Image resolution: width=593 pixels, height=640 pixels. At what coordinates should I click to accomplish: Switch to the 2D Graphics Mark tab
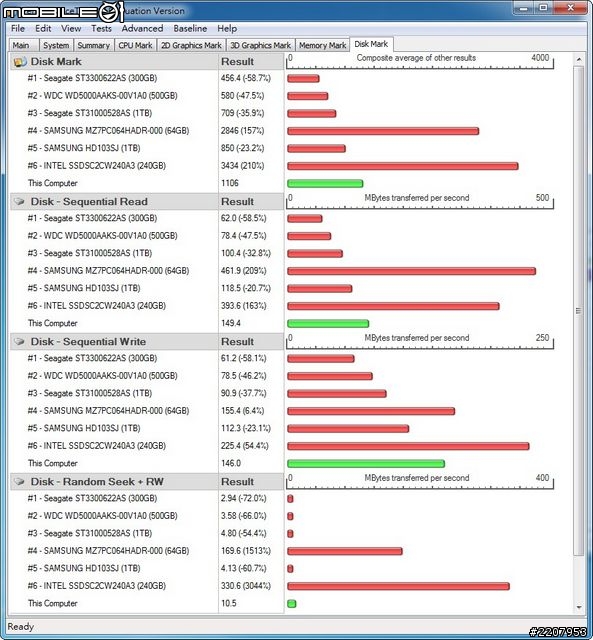[x=191, y=45]
